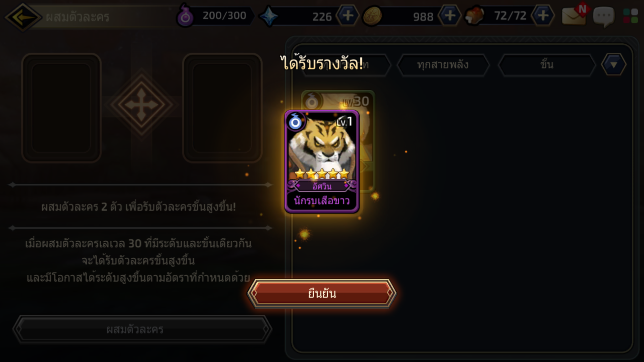The width and height of the screenshot is (644, 362).
Task: Open the chat speech bubble
Action: [604, 17]
